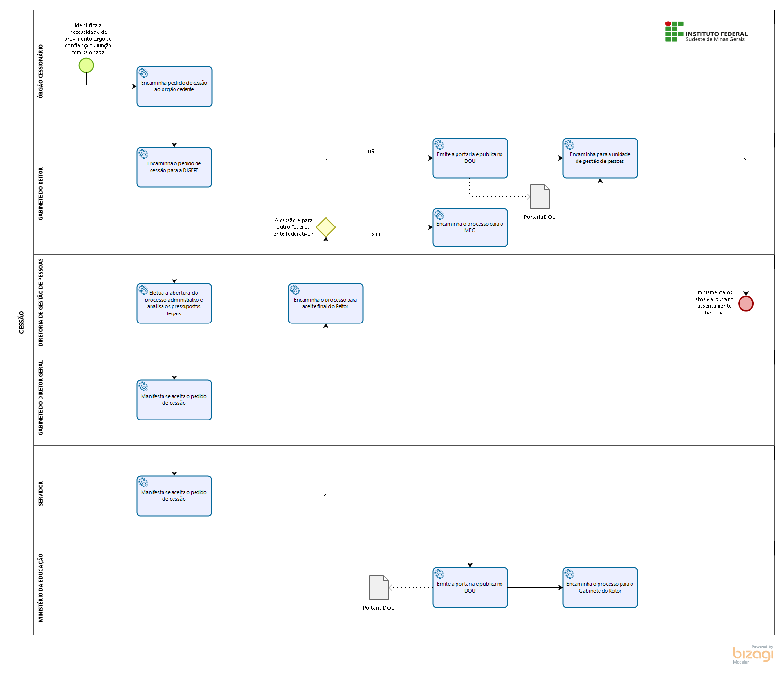The height and width of the screenshot is (679, 784).
Task: Click the CESSÃO pool header
Action: click(x=22, y=322)
